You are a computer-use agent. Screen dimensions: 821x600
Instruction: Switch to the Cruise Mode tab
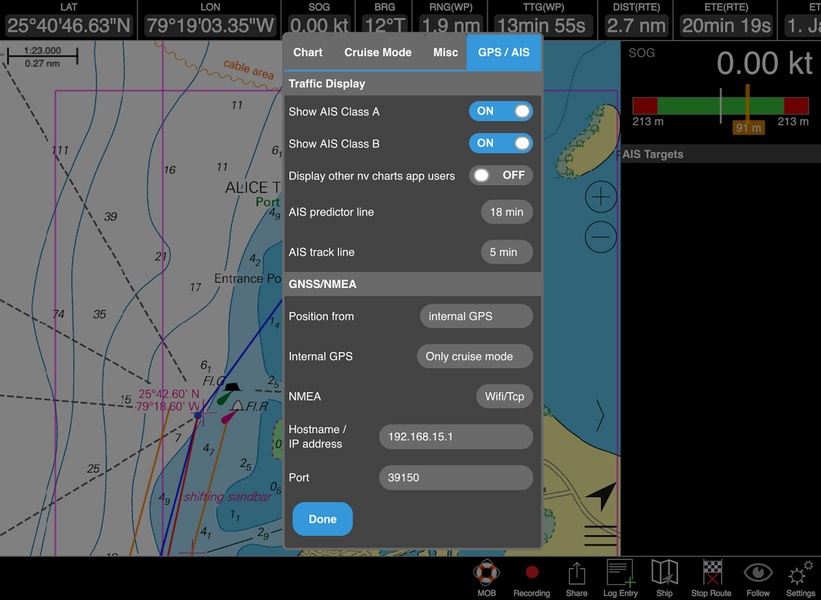click(378, 52)
